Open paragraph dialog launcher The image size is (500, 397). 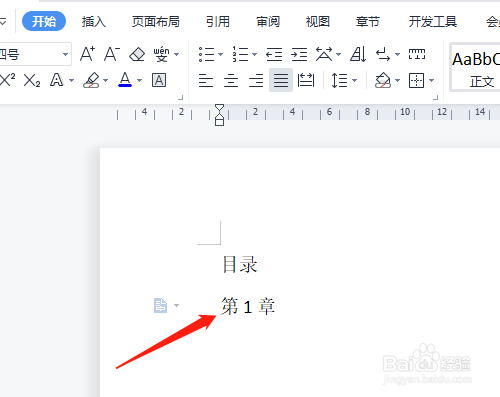coord(435,98)
